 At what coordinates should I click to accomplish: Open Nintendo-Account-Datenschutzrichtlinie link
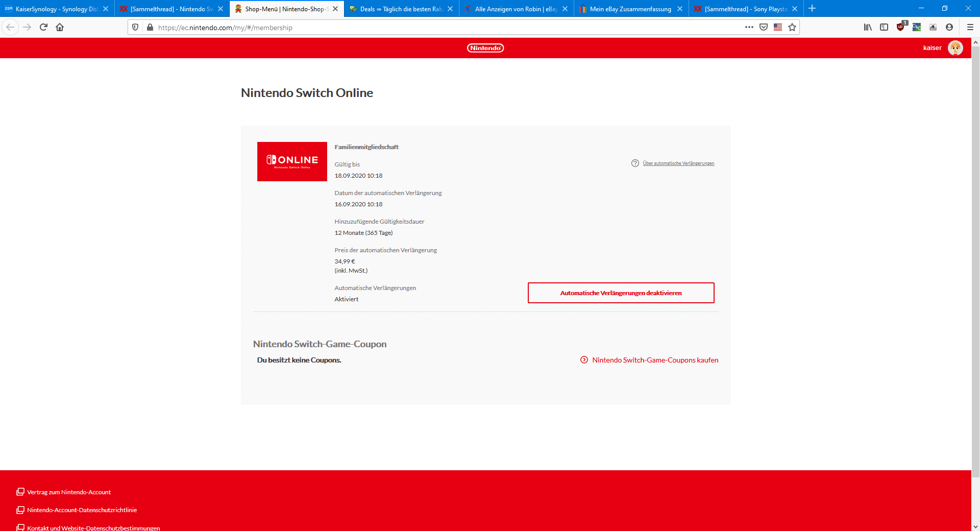pyautogui.click(x=82, y=510)
